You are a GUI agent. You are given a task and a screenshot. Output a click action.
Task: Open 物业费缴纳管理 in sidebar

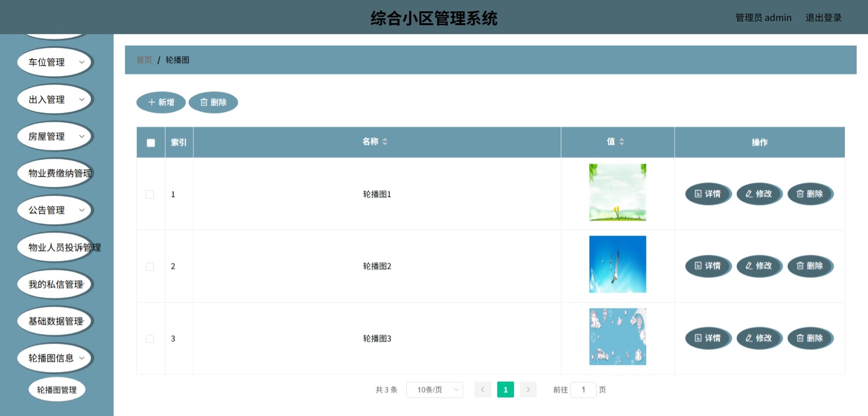coord(55,173)
